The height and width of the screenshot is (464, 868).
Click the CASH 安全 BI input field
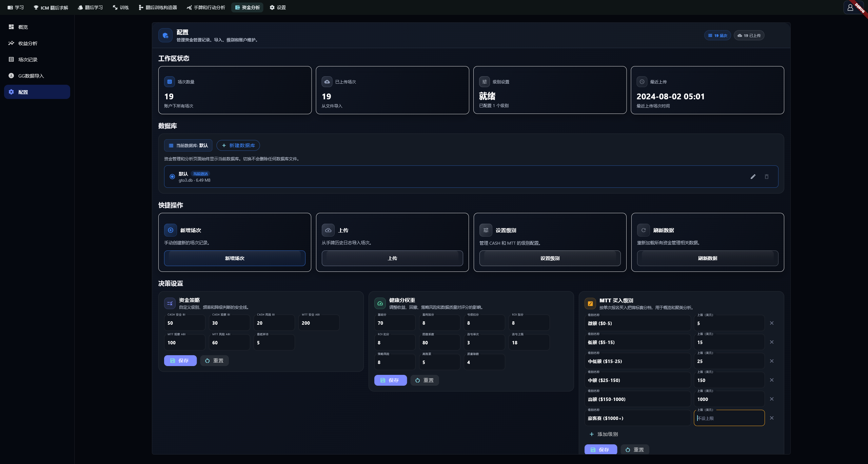(184, 322)
